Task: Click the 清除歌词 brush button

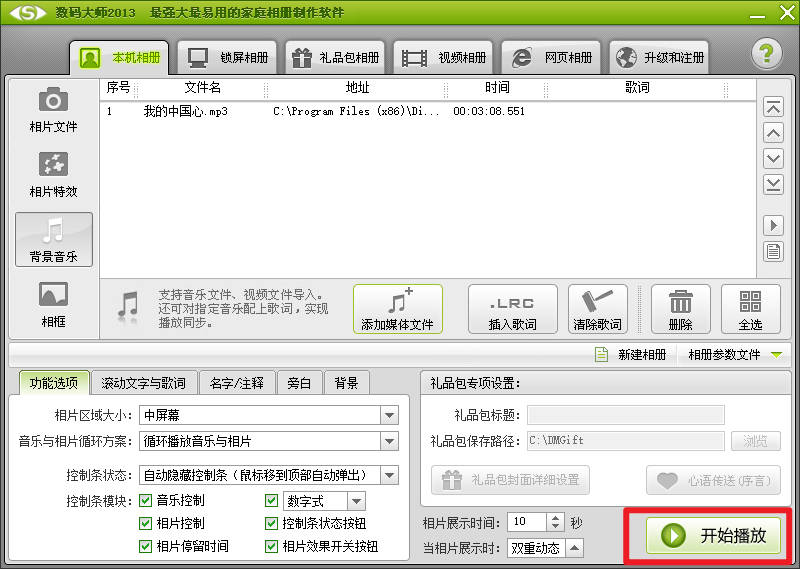Action: coord(597,309)
